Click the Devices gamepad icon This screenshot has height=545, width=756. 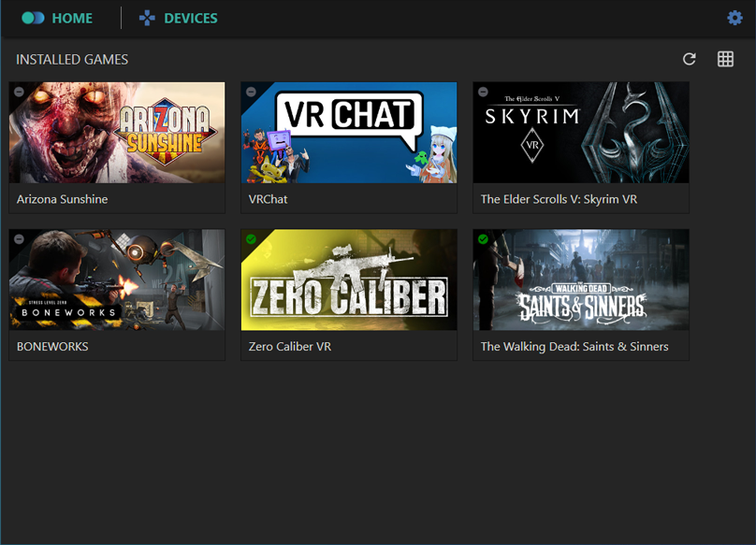[148, 18]
